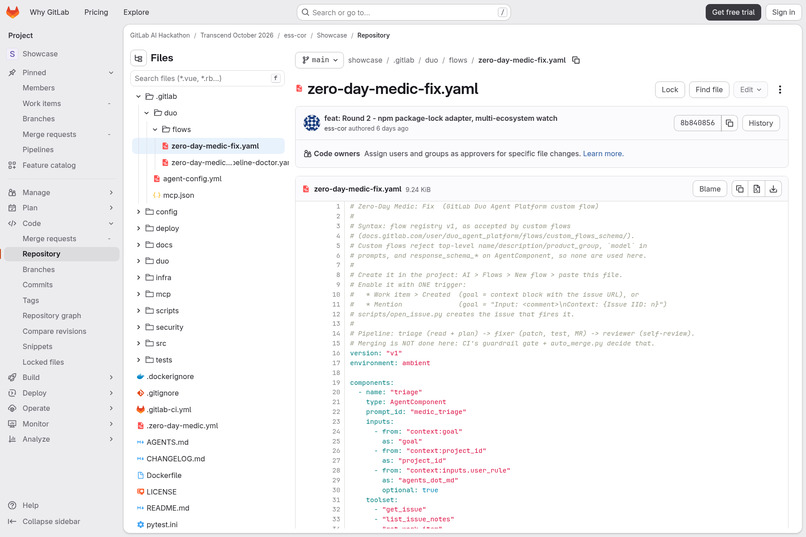Collapse the .gitlab folder
This screenshot has width=806, height=537.
tap(138, 97)
